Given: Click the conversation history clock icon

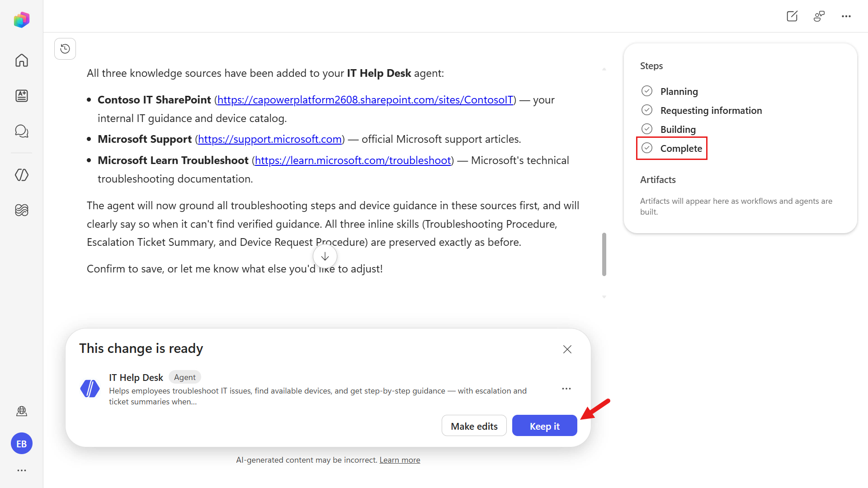Looking at the screenshot, I should 65,49.
